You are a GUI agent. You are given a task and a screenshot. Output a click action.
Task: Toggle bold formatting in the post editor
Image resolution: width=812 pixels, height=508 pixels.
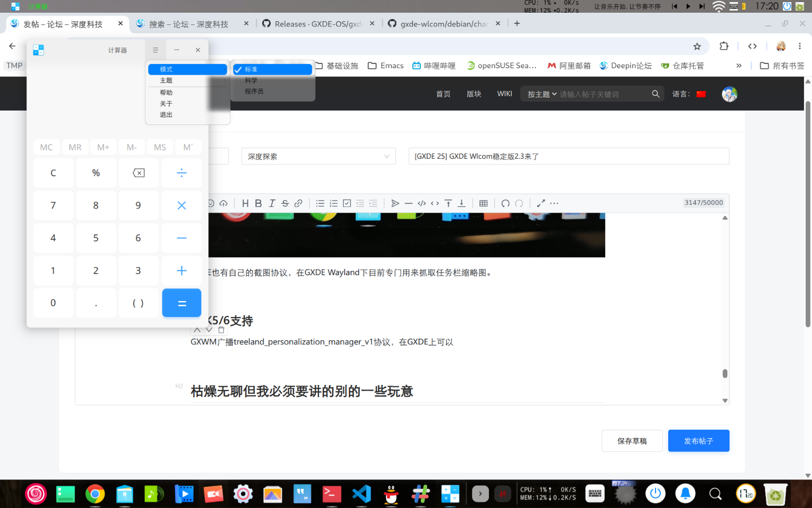pyautogui.click(x=259, y=203)
